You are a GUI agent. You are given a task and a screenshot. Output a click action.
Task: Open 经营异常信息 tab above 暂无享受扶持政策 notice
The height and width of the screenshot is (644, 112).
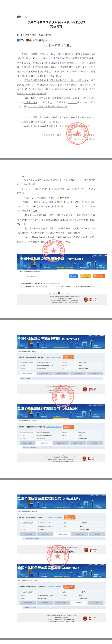(45, 374)
